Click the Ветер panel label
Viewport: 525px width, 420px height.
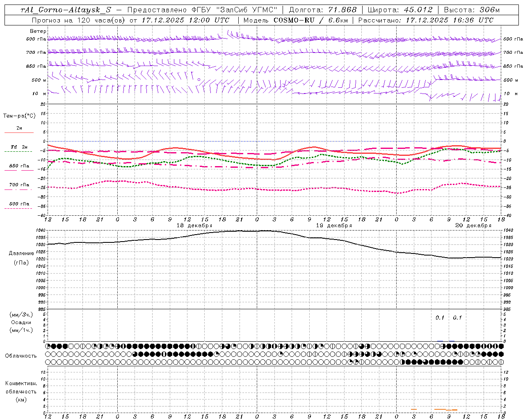[38, 31]
